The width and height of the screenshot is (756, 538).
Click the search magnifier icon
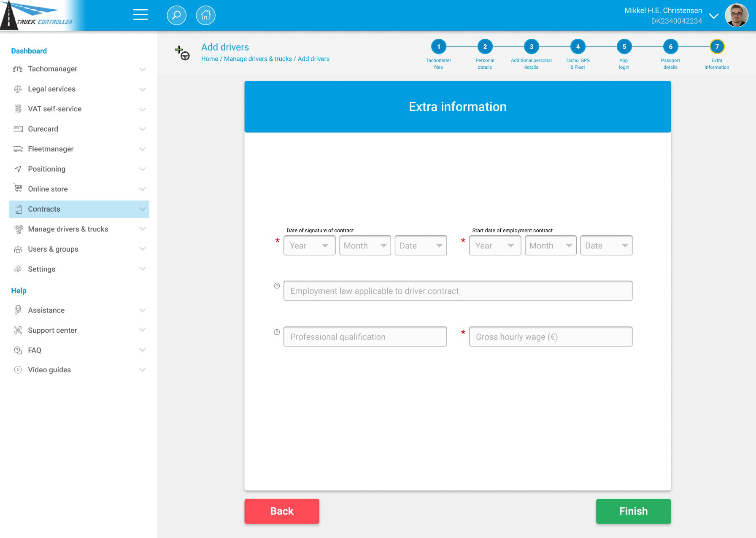point(176,15)
